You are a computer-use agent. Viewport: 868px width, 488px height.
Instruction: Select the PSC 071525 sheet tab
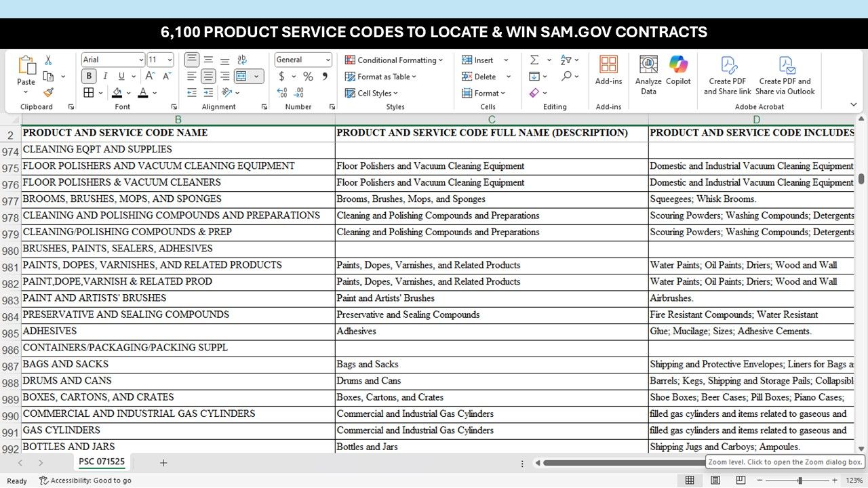[x=102, y=462]
